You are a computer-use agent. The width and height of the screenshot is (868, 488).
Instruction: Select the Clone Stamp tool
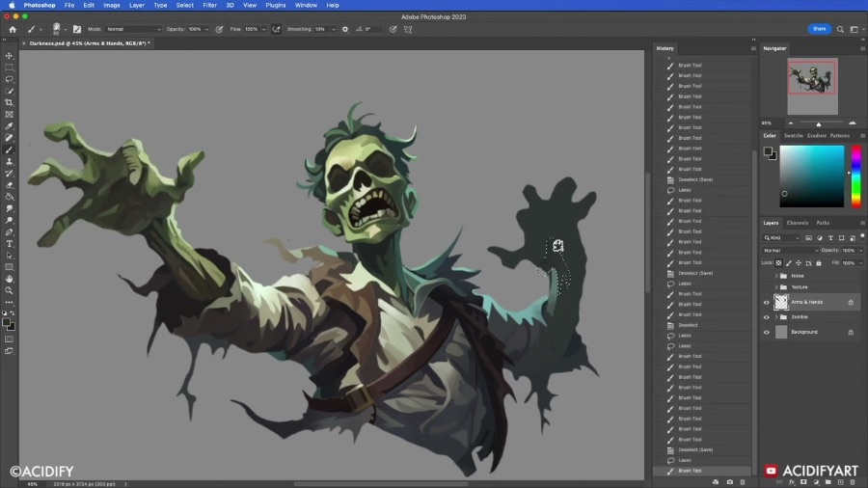tap(9, 162)
